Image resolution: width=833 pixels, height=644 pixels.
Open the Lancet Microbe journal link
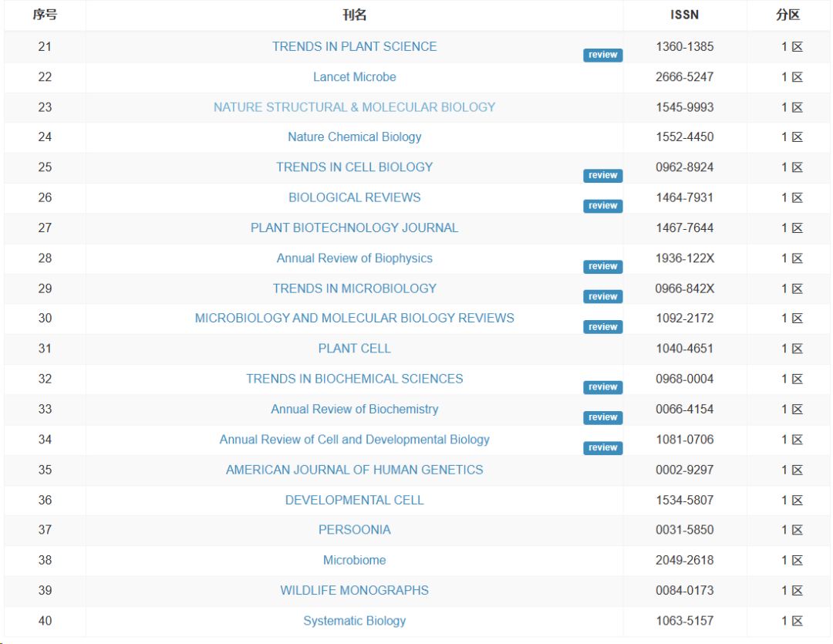click(354, 77)
